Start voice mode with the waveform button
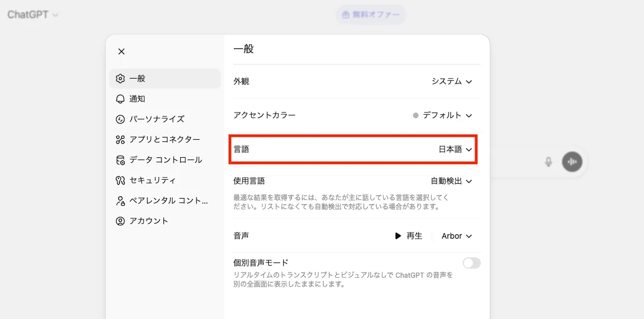 pyautogui.click(x=572, y=162)
